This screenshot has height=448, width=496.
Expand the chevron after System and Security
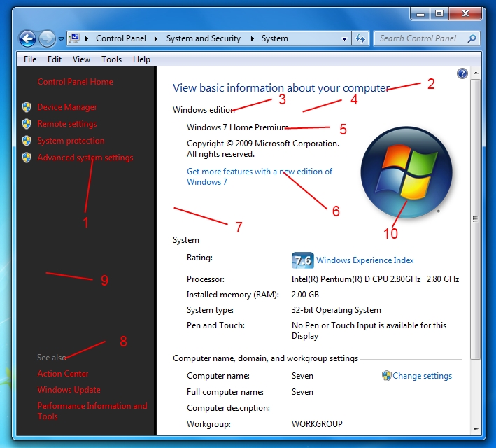click(x=253, y=38)
